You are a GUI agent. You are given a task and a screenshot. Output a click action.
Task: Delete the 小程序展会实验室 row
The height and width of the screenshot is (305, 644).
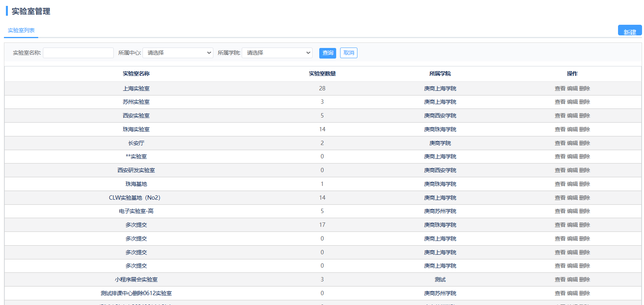[x=585, y=279]
